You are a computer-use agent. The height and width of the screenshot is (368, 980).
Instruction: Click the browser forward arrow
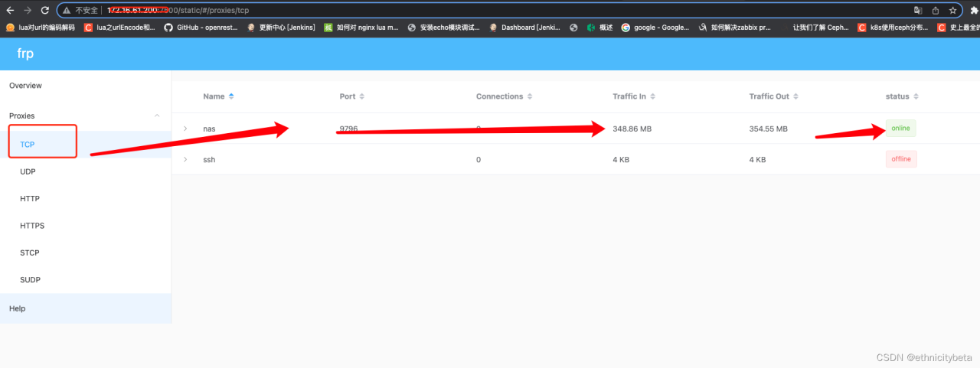(28, 11)
